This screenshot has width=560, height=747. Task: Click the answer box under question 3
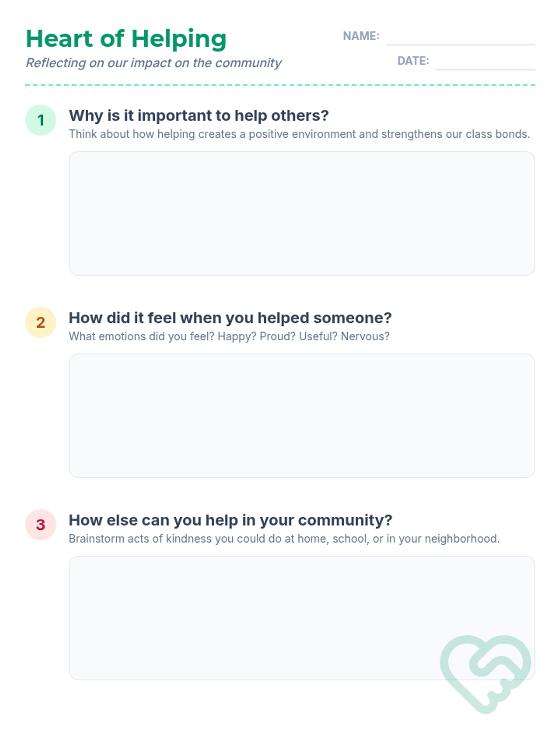pyautogui.click(x=302, y=618)
